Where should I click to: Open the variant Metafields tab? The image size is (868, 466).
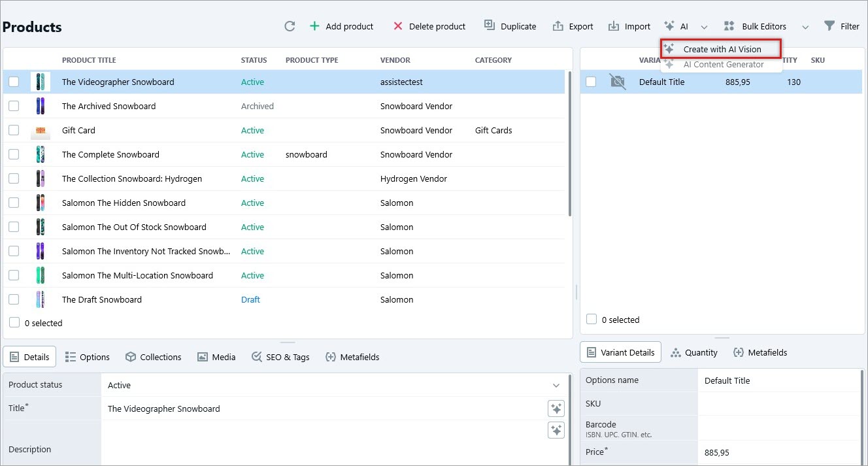[x=759, y=352]
